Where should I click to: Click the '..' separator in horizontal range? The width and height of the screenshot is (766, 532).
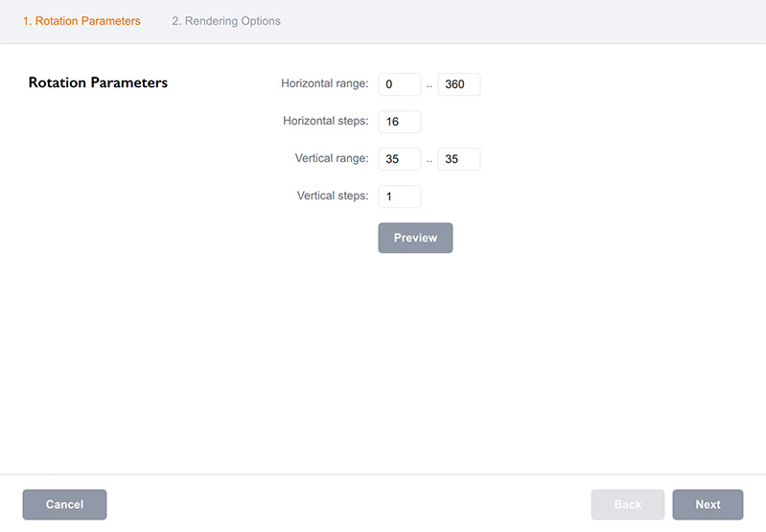click(x=429, y=85)
